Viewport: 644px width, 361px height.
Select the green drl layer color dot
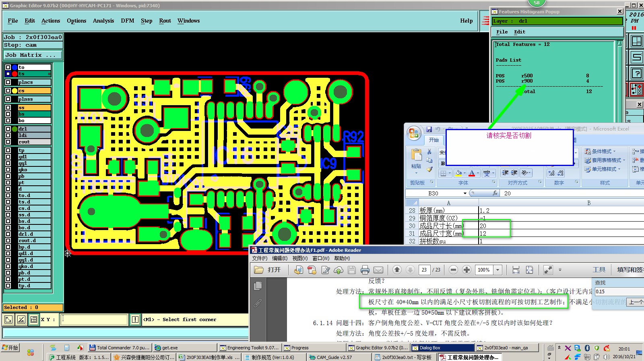15,129
